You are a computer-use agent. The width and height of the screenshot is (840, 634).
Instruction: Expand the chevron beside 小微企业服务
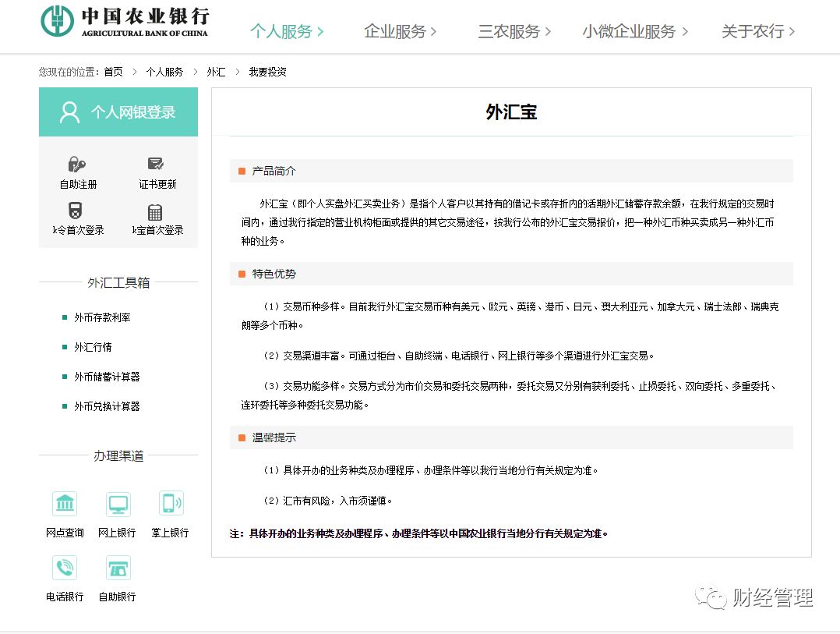tap(685, 32)
